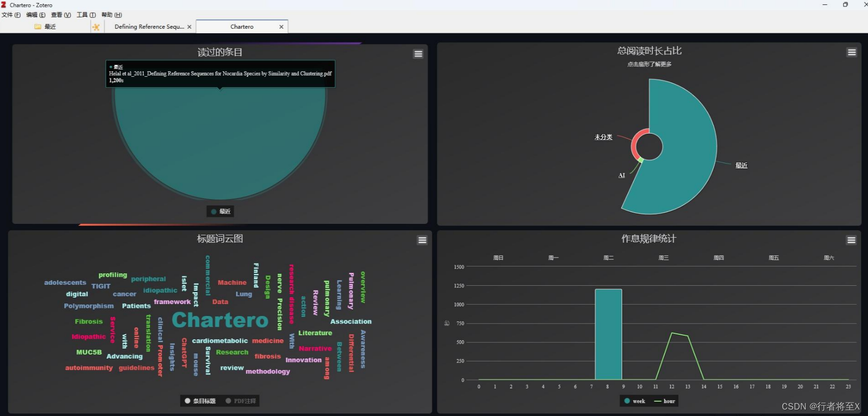Close the Chartero tab
Image resolution: width=868 pixels, height=416 pixels.
click(281, 27)
